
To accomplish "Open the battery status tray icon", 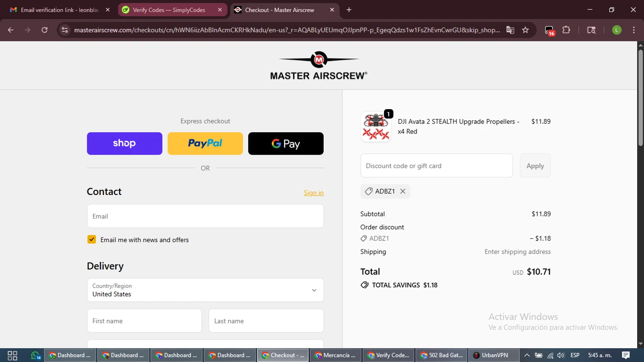I will pos(538,356).
